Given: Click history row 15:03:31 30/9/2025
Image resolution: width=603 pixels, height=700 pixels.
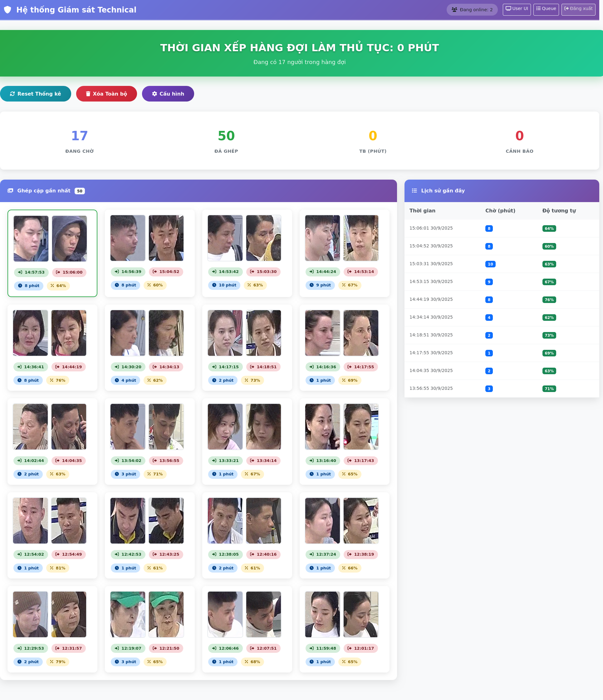Looking at the screenshot, I should tap(502, 264).
